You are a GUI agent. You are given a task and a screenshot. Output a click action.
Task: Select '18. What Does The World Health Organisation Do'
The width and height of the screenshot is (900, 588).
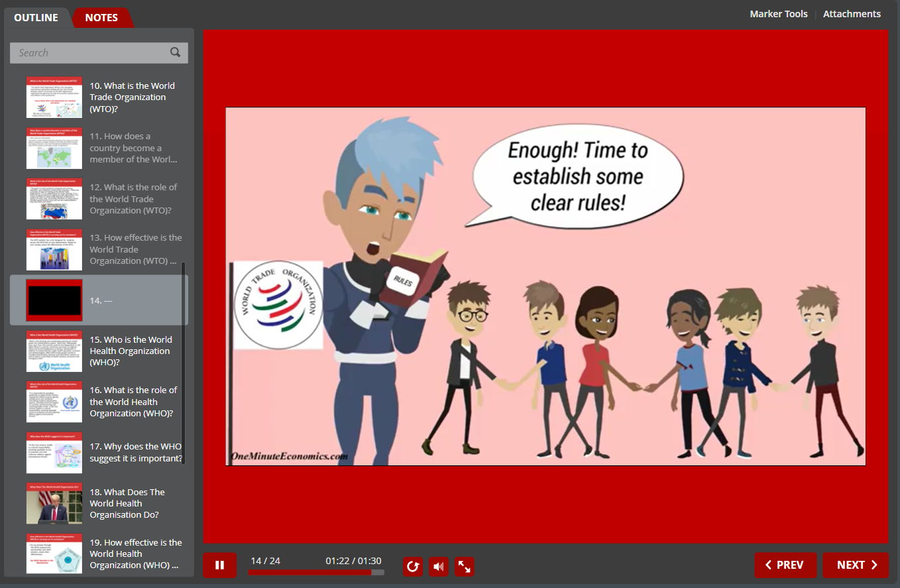127,503
